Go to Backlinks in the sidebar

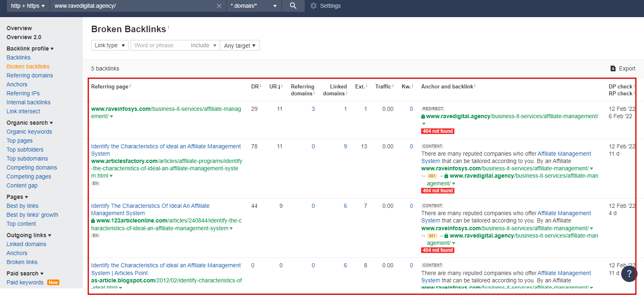click(x=19, y=57)
